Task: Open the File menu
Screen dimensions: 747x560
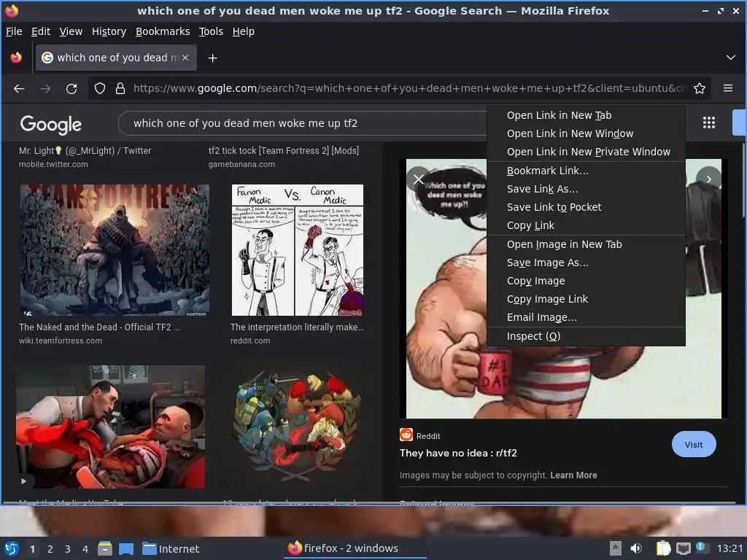Action: [x=14, y=31]
